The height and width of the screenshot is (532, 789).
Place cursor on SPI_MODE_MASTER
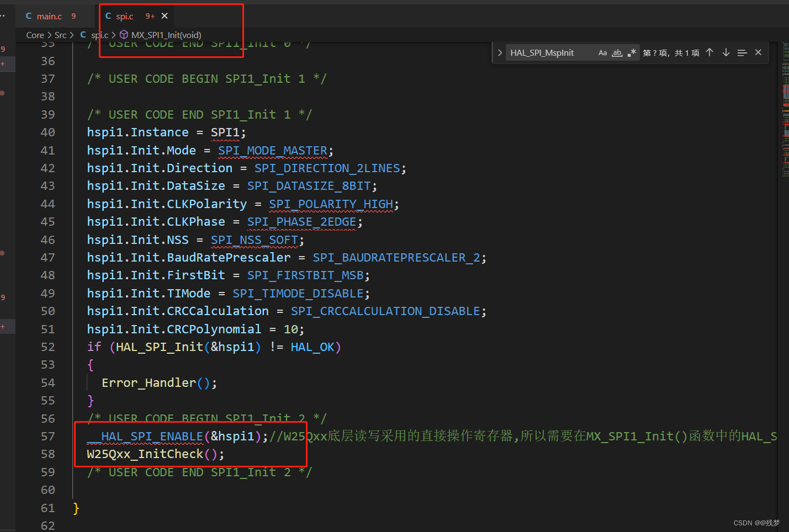(273, 151)
